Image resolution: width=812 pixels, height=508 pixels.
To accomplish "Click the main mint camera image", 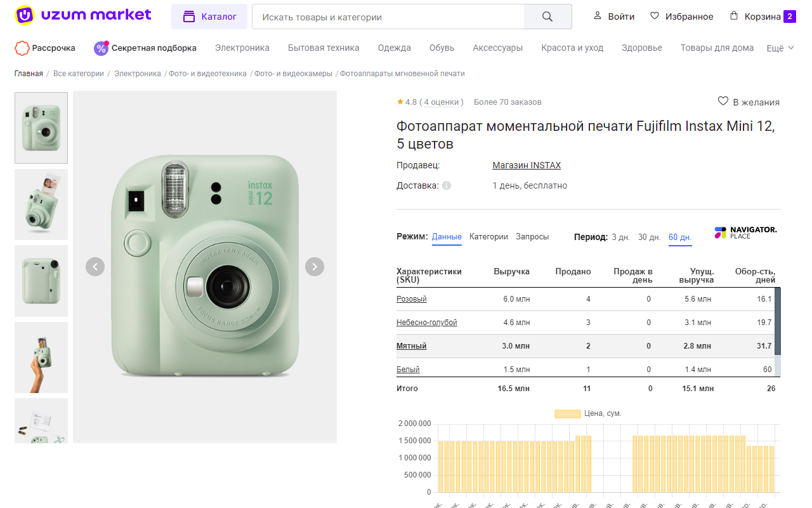I will (205, 267).
